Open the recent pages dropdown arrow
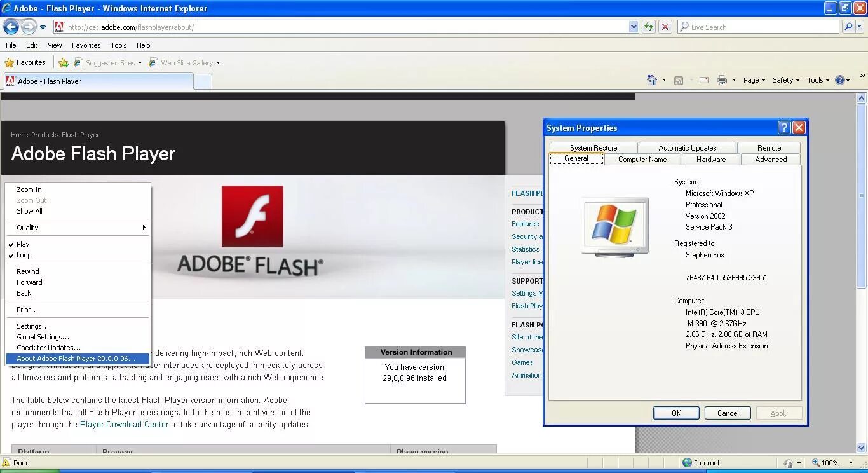The width and height of the screenshot is (868, 473). click(43, 27)
